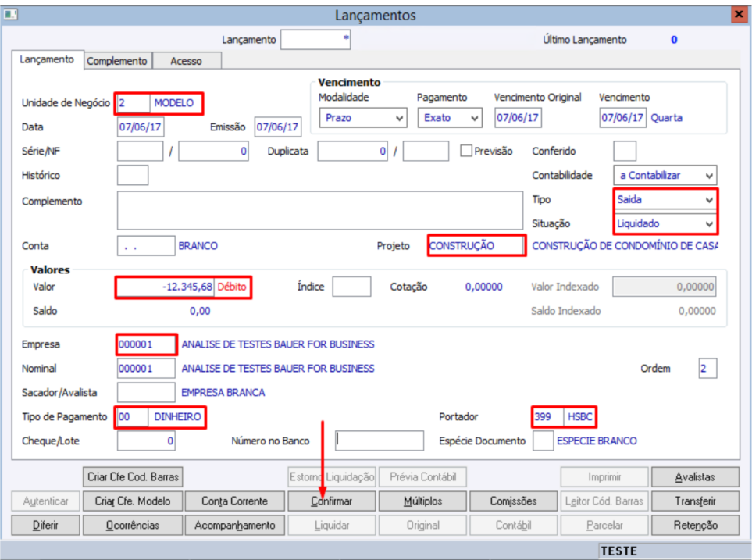
Task: Click the Conferido field
Action: (625, 152)
